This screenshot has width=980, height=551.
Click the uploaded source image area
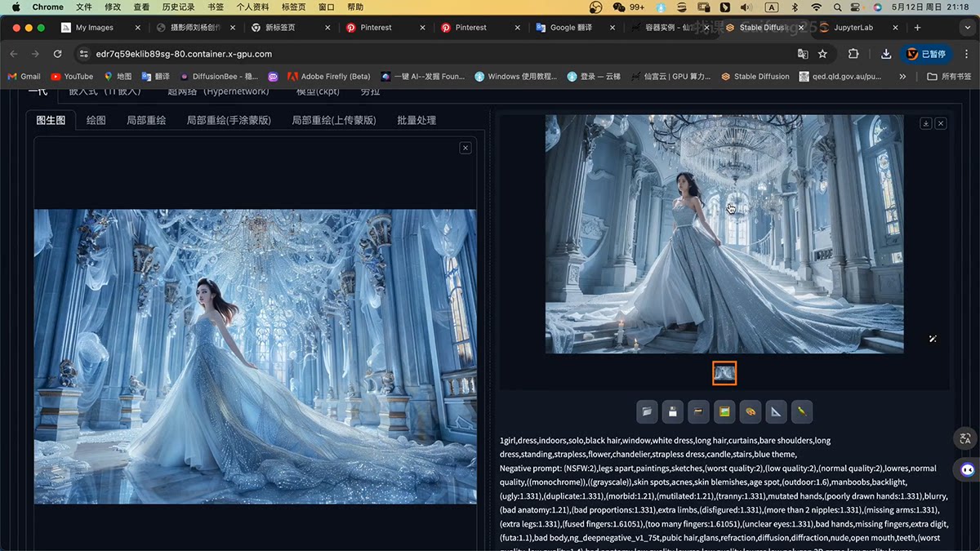click(256, 357)
